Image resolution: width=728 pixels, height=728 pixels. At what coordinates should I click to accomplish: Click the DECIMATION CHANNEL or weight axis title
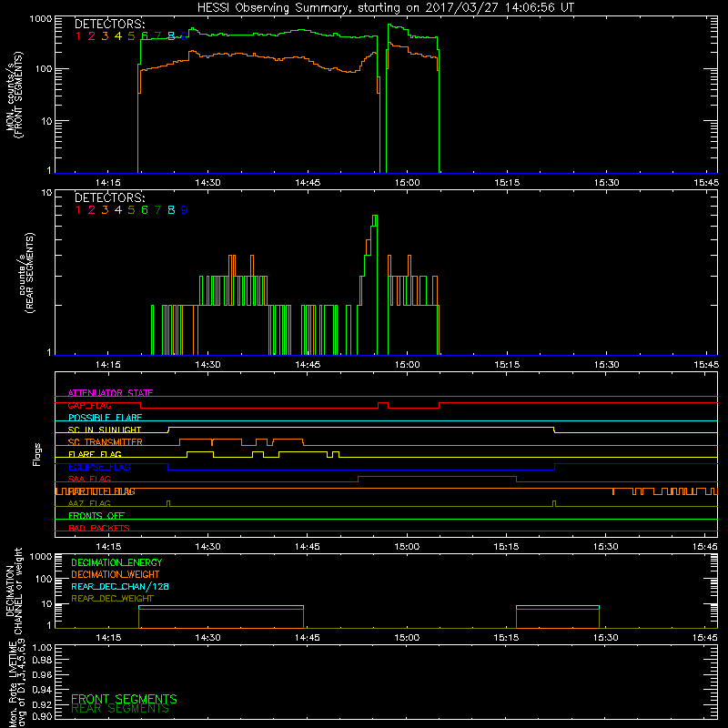tap(14, 591)
